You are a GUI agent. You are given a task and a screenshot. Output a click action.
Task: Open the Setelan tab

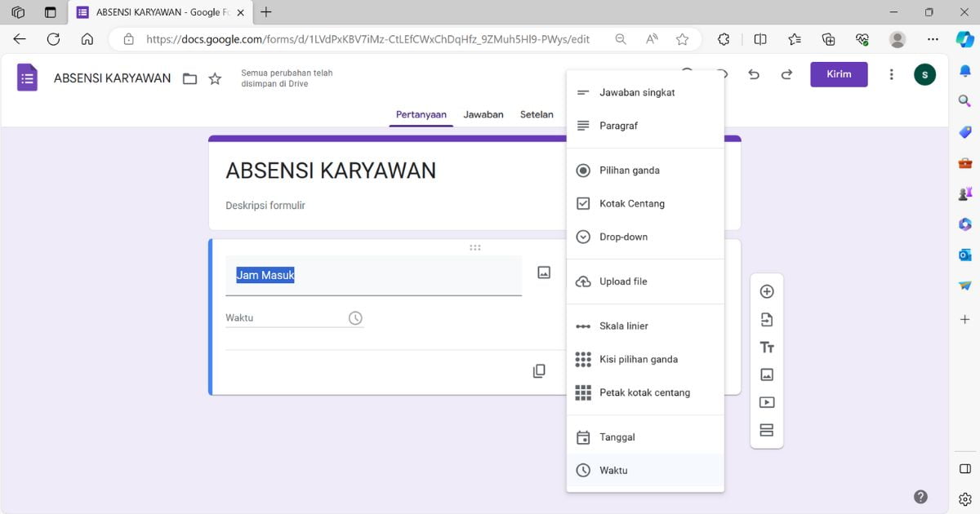click(537, 115)
